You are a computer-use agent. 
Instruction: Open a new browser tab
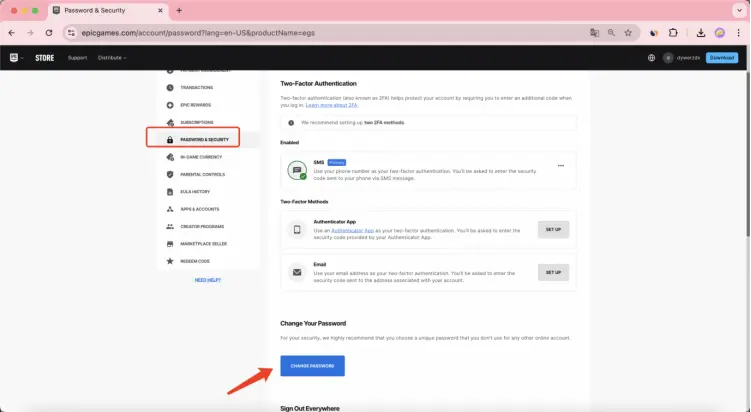tap(179, 11)
